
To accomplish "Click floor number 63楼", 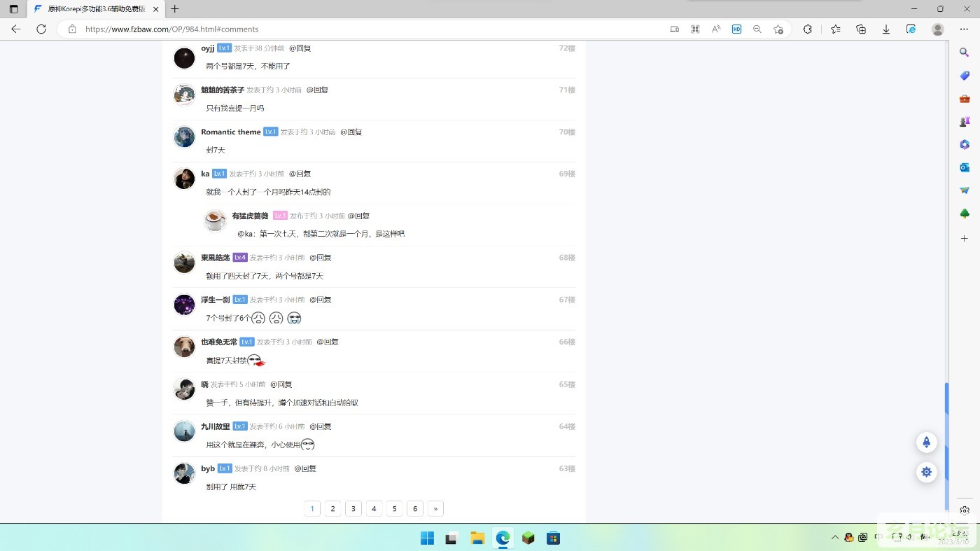I will click(567, 468).
